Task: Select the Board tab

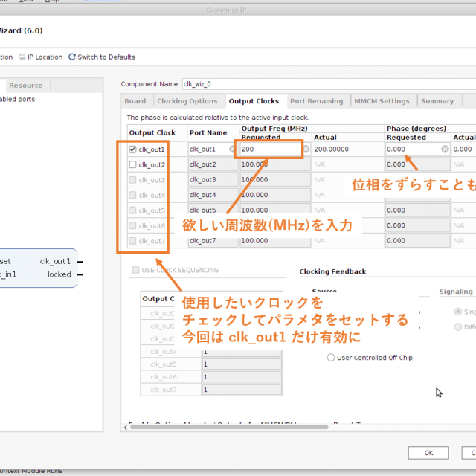Action: [x=135, y=101]
